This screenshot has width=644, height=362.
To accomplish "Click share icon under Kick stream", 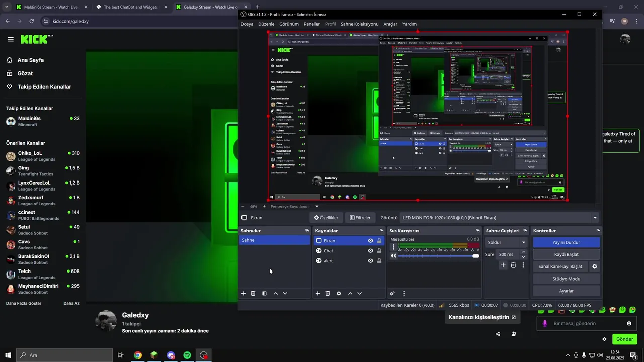I will (498, 334).
